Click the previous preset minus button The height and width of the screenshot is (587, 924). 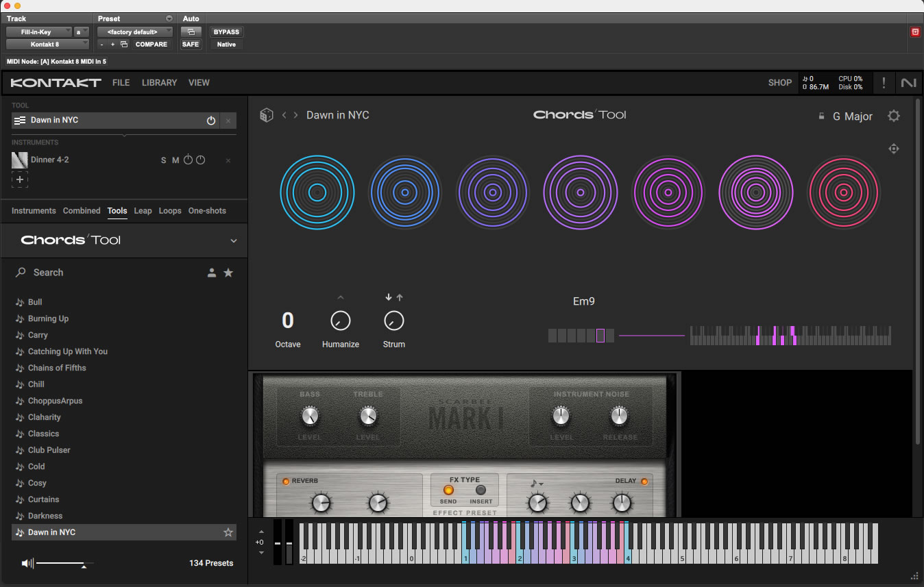pos(101,45)
